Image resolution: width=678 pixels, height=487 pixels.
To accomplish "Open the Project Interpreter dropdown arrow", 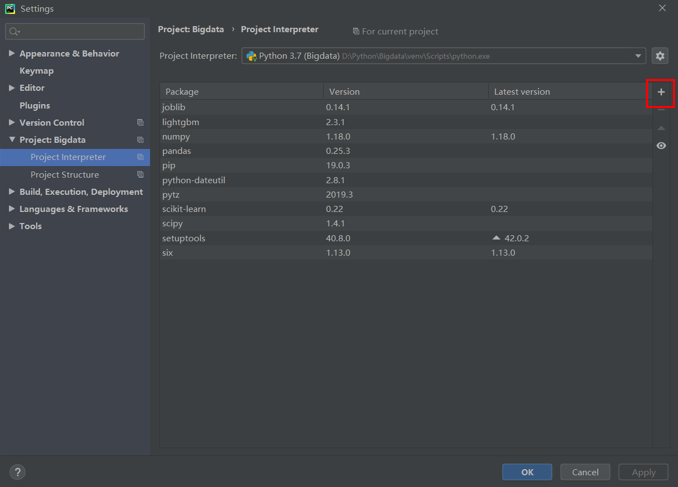I will point(638,56).
